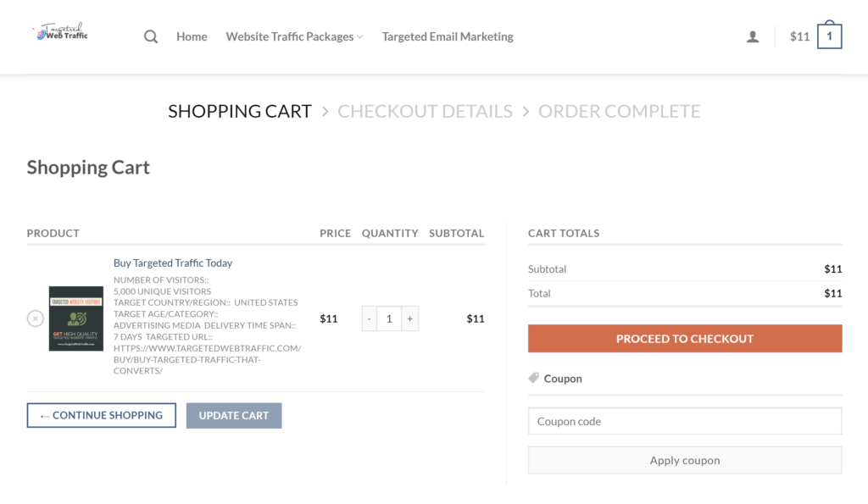
Task: Expand the Website Traffic Packages menu
Action: pos(294,36)
